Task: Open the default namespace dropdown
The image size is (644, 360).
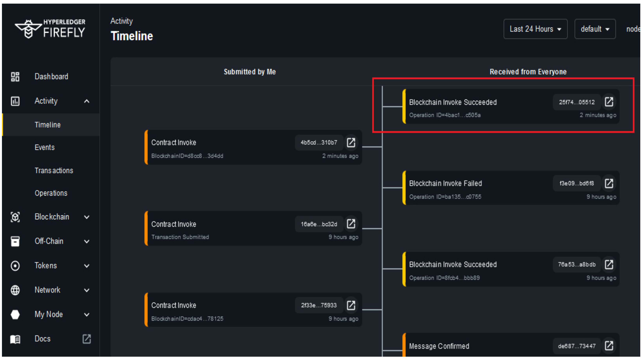Action: (x=595, y=29)
